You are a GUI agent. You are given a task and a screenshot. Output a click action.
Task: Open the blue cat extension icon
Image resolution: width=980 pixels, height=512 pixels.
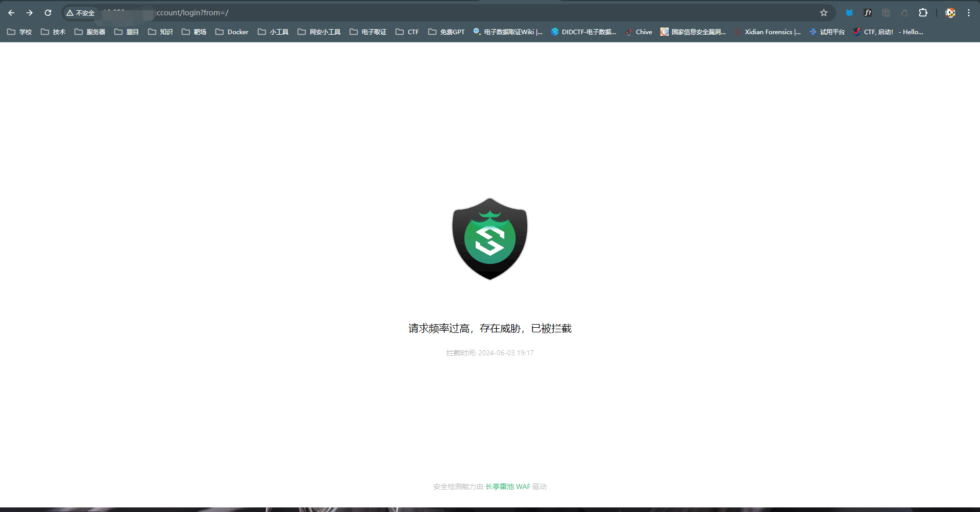coord(849,13)
